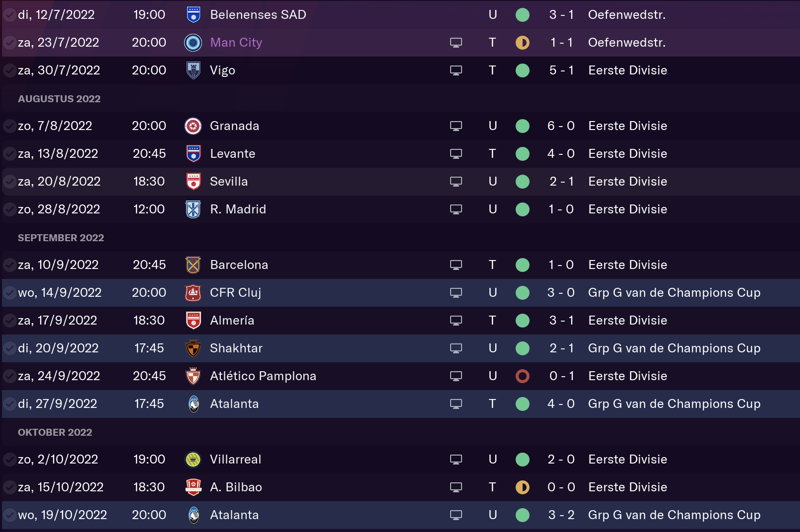The height and width of the screenshot is (532, 800).
Task: Click the Villarreal yellow club crest
Action: pos(193,460)
